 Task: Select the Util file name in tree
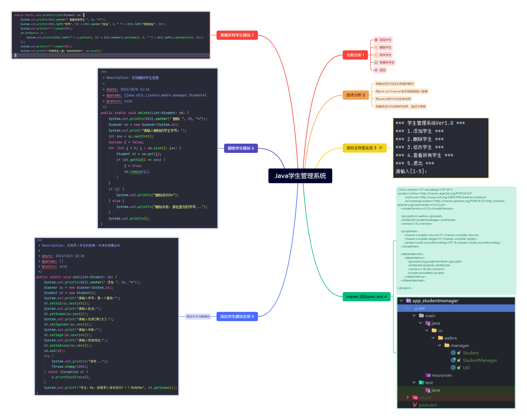coord(466,368)
